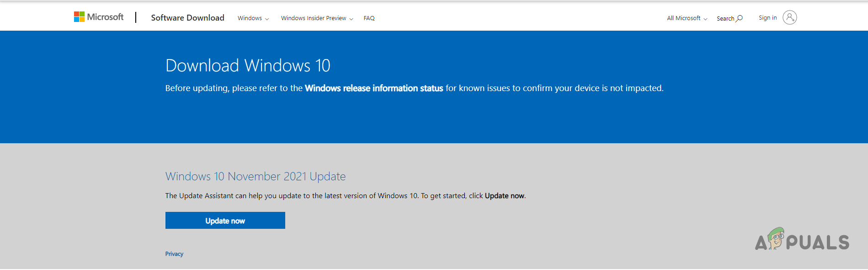The image size is (868, 270).
Task: Open the Windows Insider Preview menu
Action: [x=314, y=18]
